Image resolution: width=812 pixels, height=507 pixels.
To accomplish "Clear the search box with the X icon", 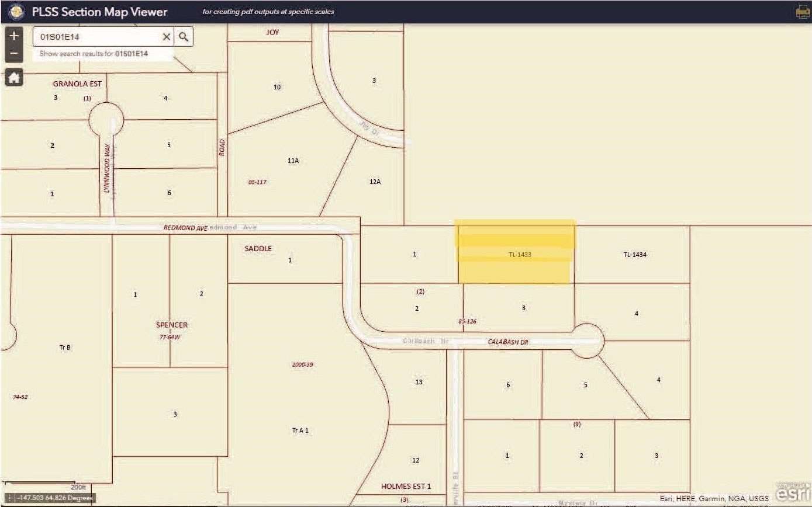I will (x=167, y=36).
